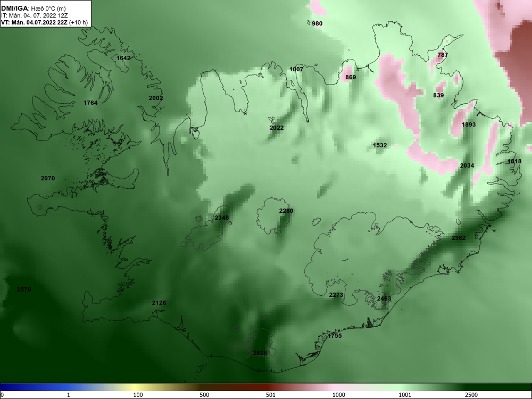Click the 1755 label on the south coast
The image size is (532, 399).
tap(335, 336)
